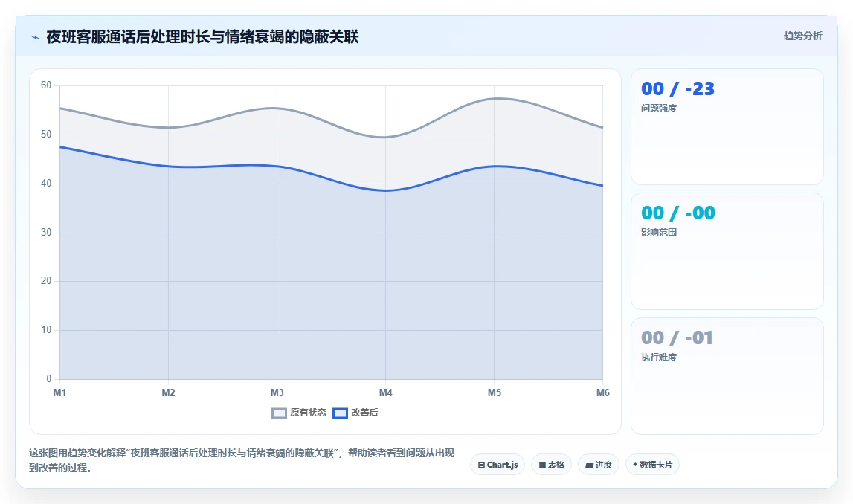853x504 pixels.
Task: Click the M1 axis label
Action: pyautogui.click(x=59, y=392)
